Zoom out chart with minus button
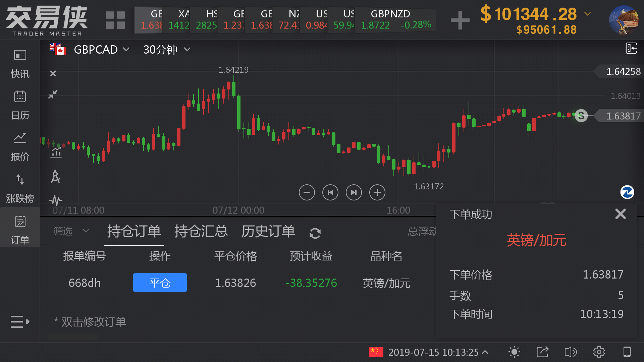Screen dimensions: 644x362 point(307,192)
